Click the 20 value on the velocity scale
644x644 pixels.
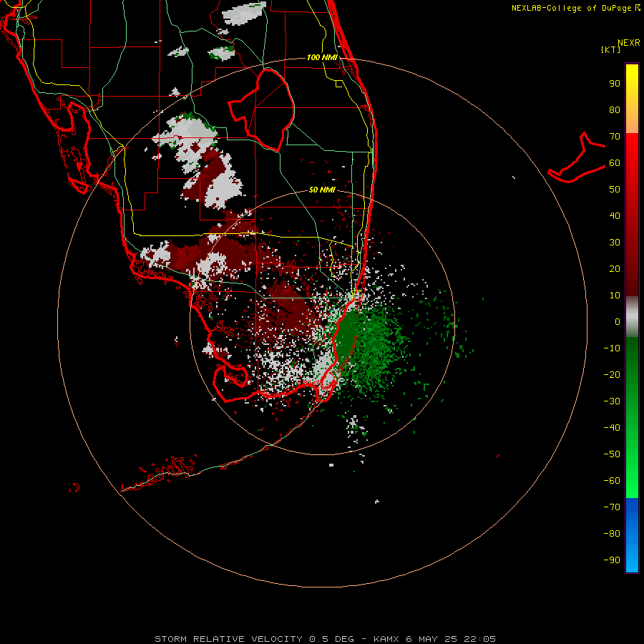(x=615, y=269)
